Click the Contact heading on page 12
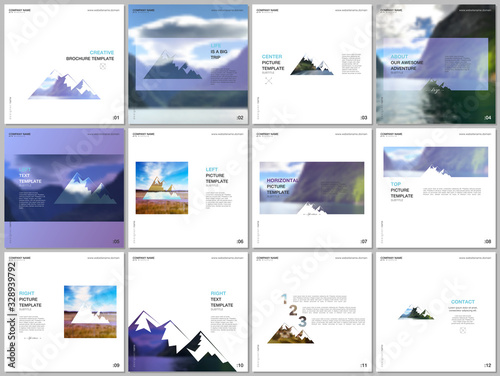 click(x=463, y=302)
